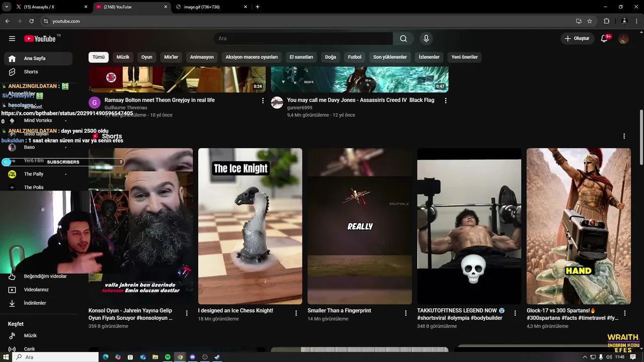Select the Futbol filter chip
Image resolution: width=644 pixels, height=362 pixels.
355,57
